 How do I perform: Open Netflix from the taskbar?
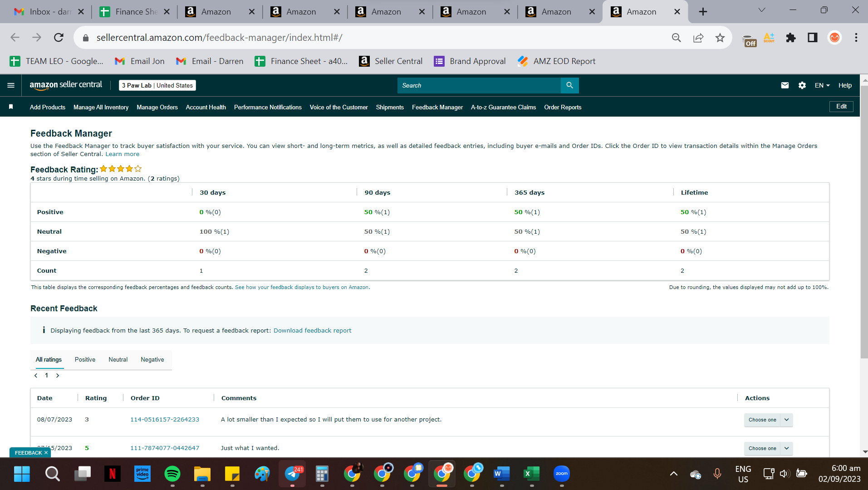pos(112,474)
